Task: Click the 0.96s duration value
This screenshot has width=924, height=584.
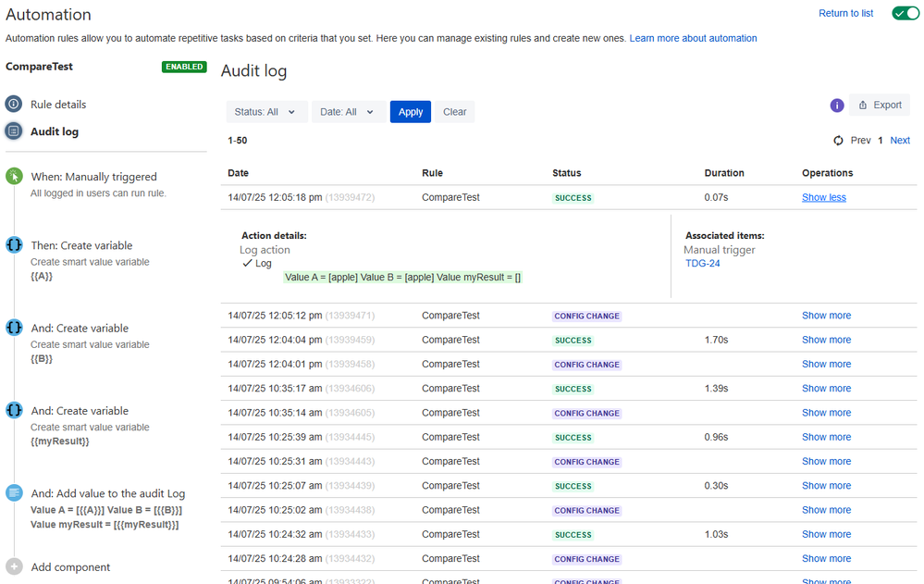Action: coord(716,437)
